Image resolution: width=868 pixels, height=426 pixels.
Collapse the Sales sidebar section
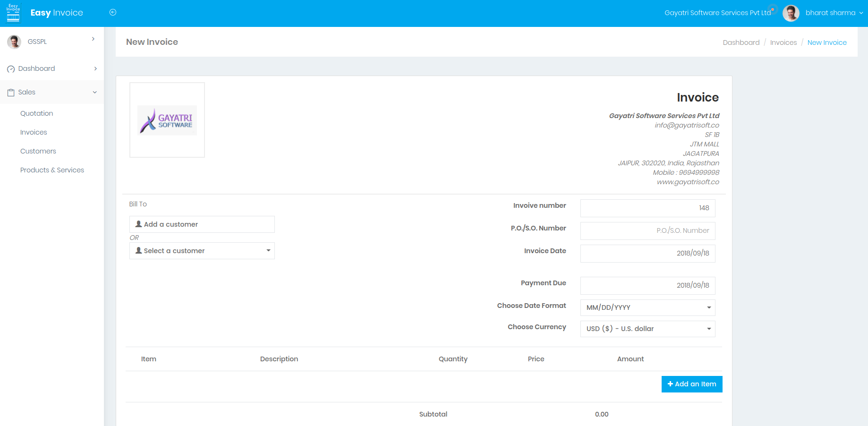pyautogui.click(x=95, y=92)
